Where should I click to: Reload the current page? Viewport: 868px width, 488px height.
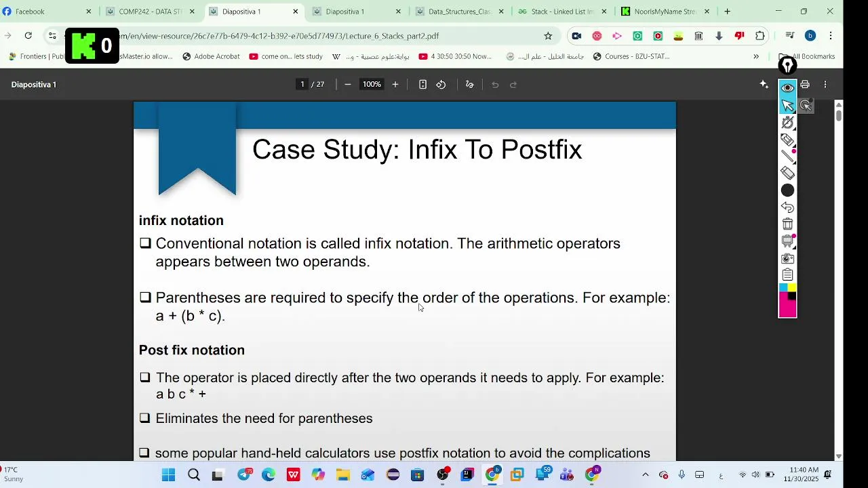click(28, 36)
